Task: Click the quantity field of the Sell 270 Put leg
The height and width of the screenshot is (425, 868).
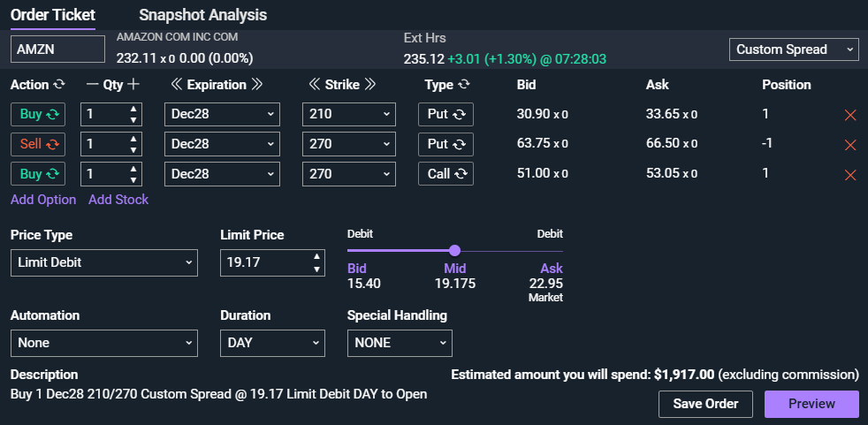Action: (111, 144)
